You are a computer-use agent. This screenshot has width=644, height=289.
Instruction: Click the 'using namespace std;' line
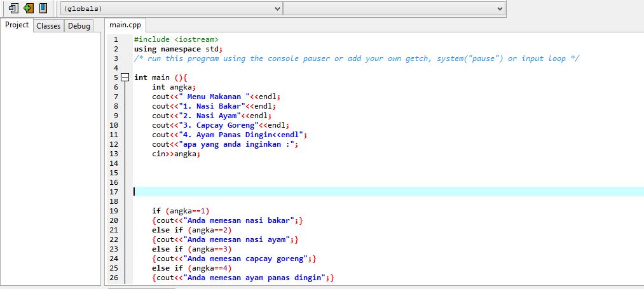coord(178,49)
